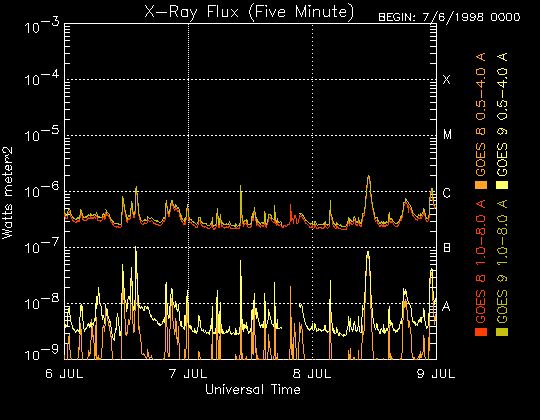Select the 9 JUL time axis label
Image resolution: width=540 pixels, height=420 pixels.
coord(436,374)
